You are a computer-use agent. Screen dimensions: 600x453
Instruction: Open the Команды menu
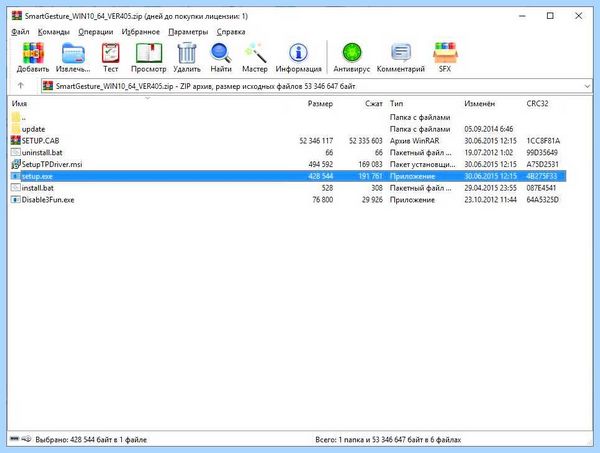point(54,32)
